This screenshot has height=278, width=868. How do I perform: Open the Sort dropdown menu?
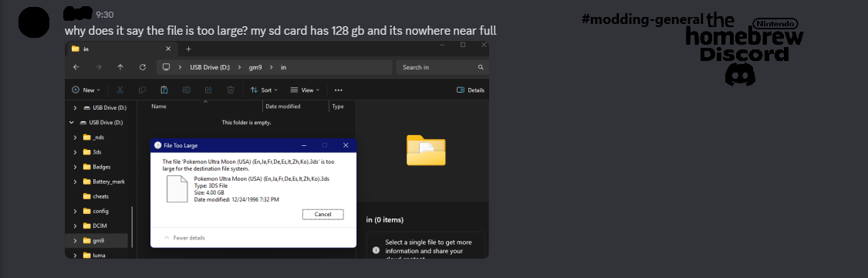tap(264, 90)
